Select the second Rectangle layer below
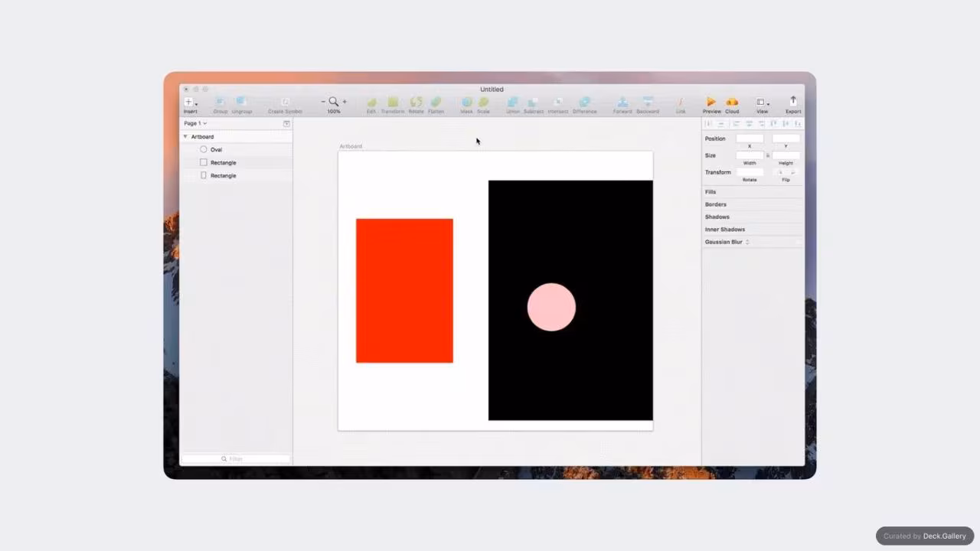The width and height of the screenshot is (980, 551). click(x=236, y=175)
